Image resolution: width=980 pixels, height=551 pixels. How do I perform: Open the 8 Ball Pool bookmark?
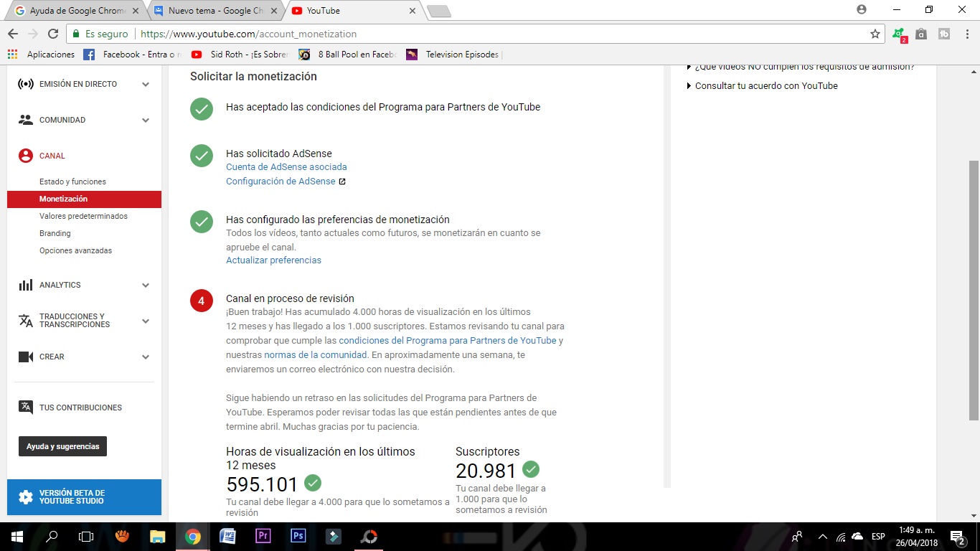(347, 55)
